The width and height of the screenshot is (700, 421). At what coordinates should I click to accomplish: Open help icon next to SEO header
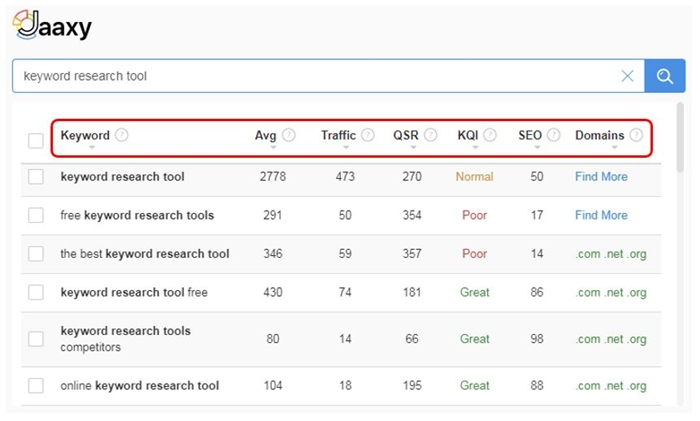point(554,135)
